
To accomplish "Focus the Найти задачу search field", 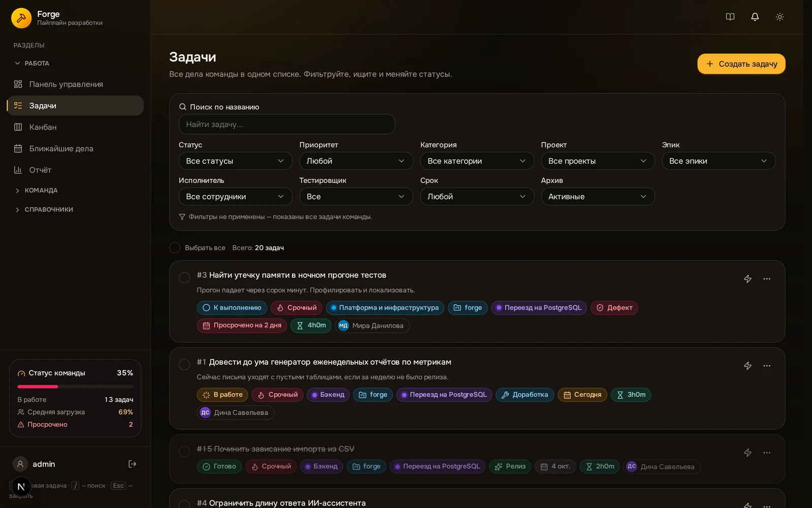I will tap(287, 124).
